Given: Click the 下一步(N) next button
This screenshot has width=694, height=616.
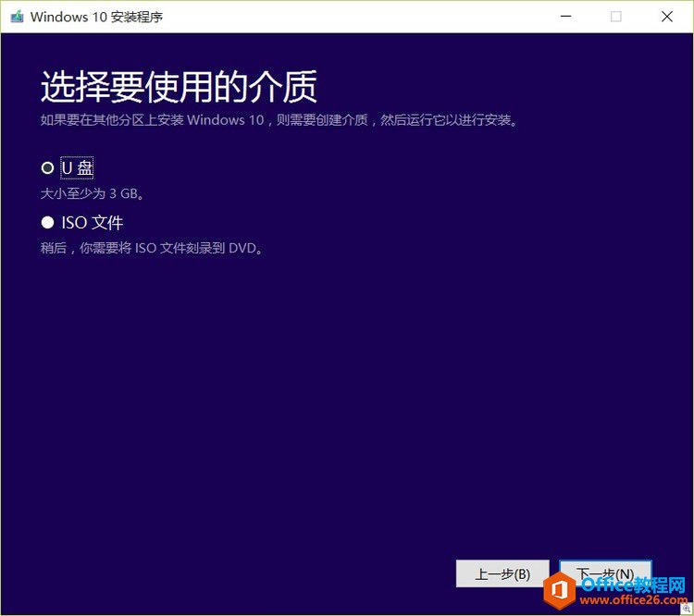Looking at the screenshot, I should (x=605, y=574).
